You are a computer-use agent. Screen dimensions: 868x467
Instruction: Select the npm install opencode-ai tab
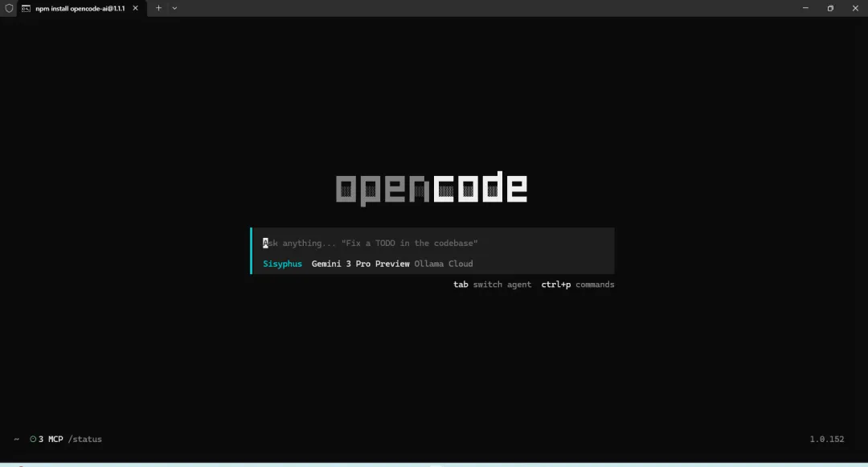coord(82,8)
